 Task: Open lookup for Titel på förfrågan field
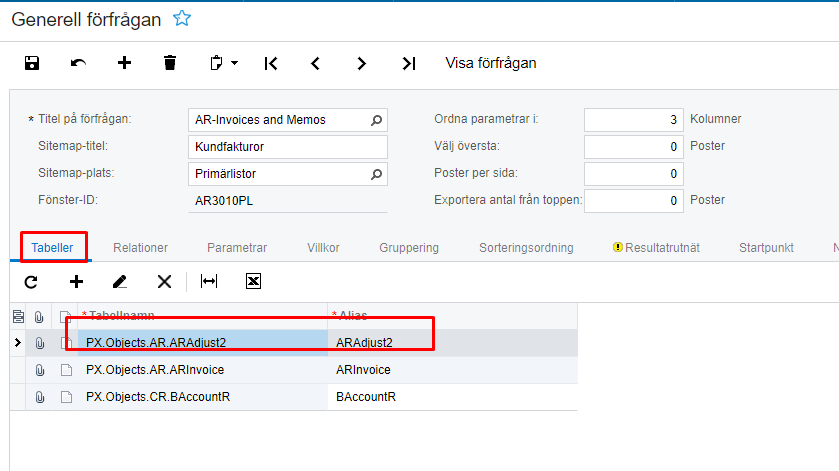pyautogui.click(x=377, y=120)
